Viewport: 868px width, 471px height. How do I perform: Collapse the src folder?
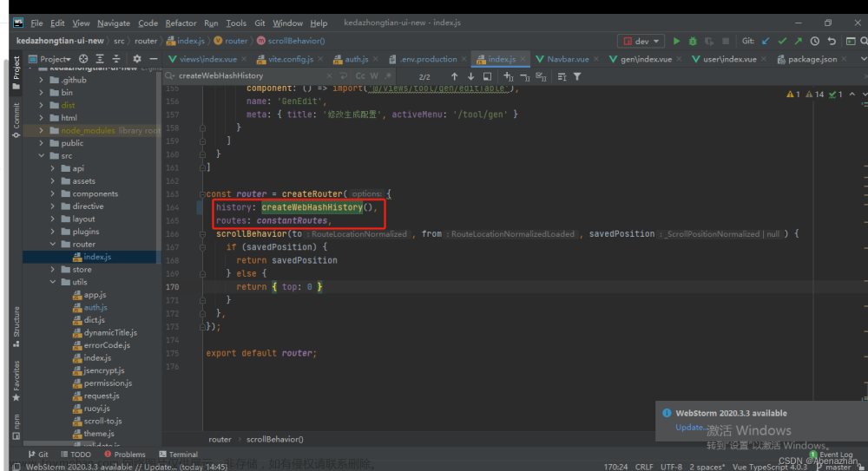(41, 155)
